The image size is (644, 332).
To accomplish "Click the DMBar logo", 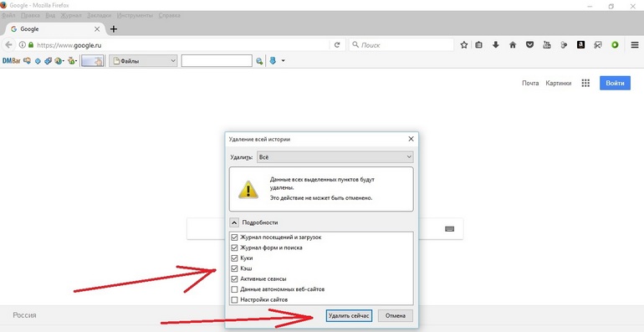I will pos(12,61).
